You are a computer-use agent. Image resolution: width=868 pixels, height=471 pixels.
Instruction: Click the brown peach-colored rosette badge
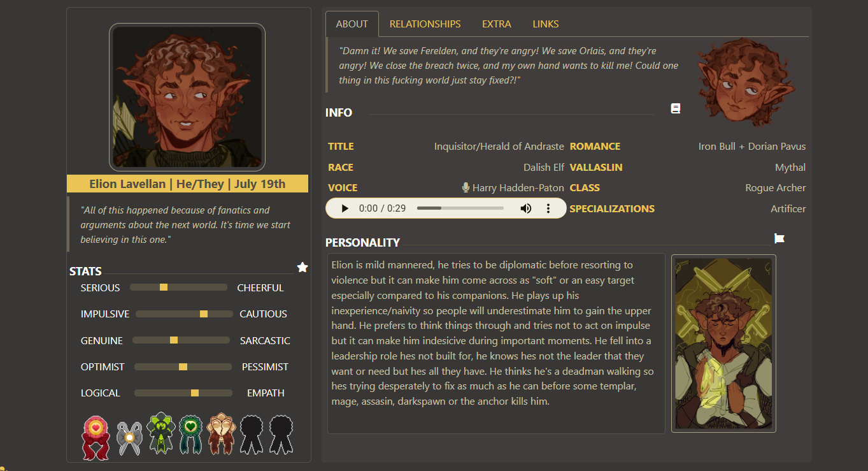pos(221,433)
